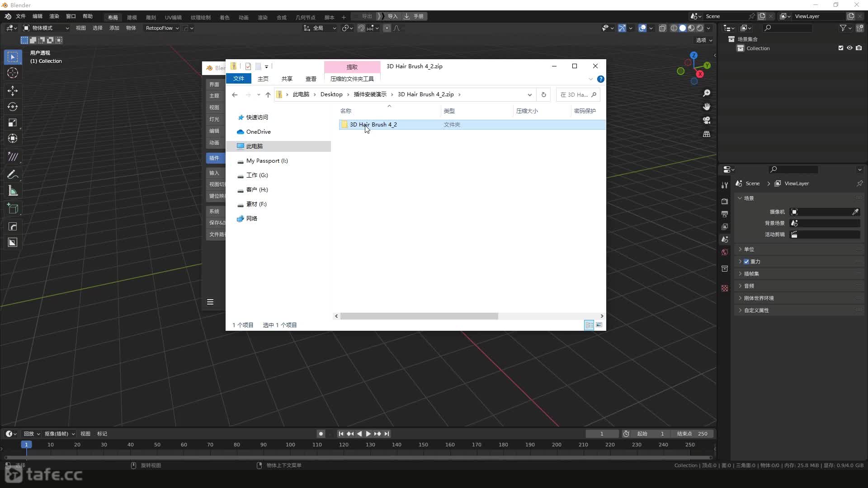Click the explorer search box
This screenshot has width=868, height=488.
tap(578, 94)
